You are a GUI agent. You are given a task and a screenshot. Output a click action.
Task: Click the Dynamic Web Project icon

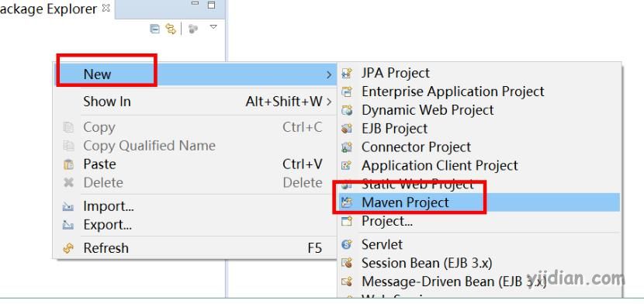pyautogui.click(x=347, y=110)
